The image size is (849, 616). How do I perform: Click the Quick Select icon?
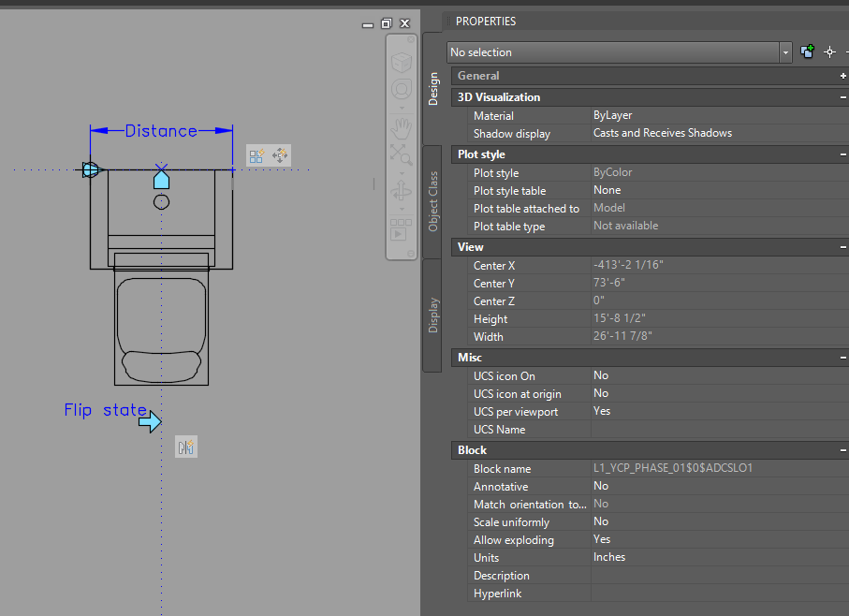tap(807, 52)
